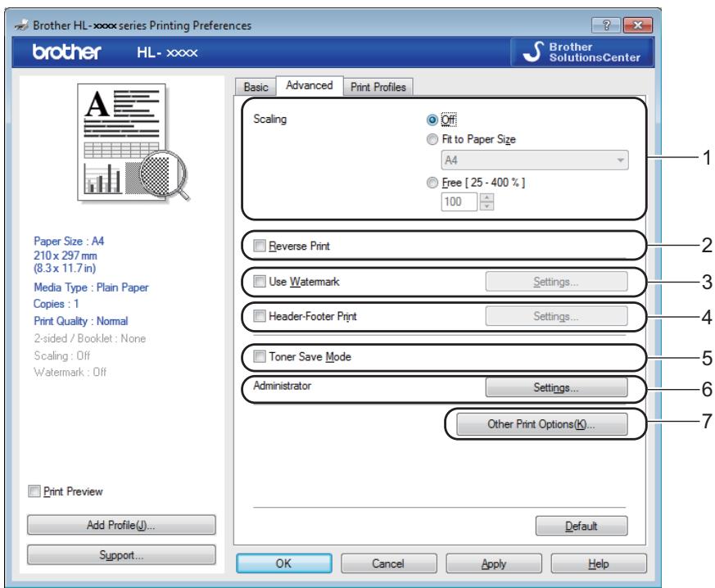Open Header-Footer Print Settings button
Viewport: 715px width, 588px height.
[x=556, y=316]
